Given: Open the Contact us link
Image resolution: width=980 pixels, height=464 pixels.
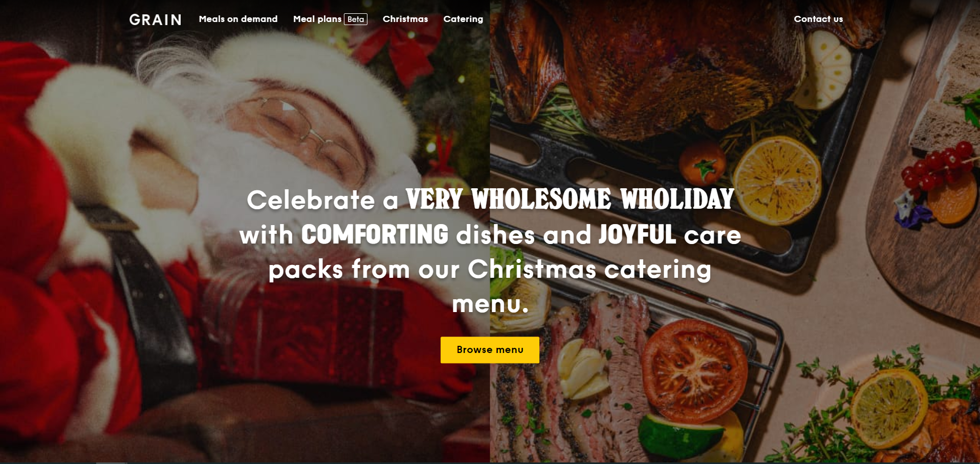Looking at the screenshot, I should coord(818,19).
